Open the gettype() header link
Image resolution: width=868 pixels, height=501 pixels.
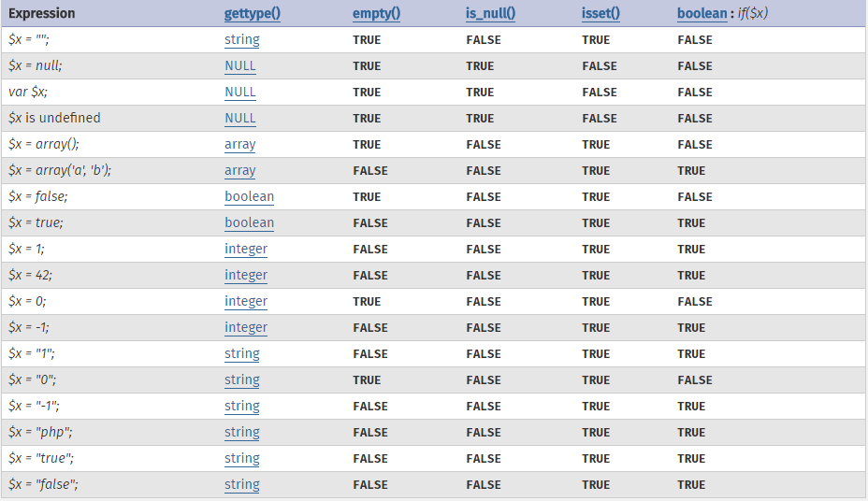pyautogui.click(x=253, y=14)
